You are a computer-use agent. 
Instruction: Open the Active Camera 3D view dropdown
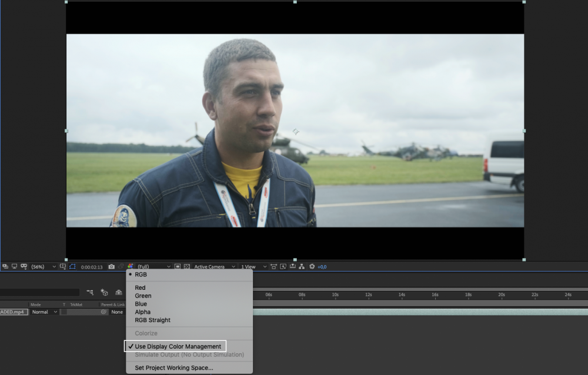215,267
